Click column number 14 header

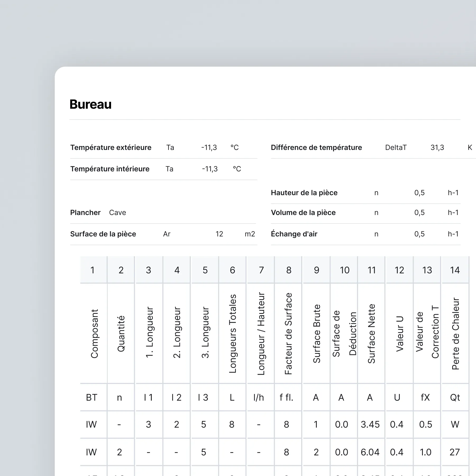pos(455,270)
